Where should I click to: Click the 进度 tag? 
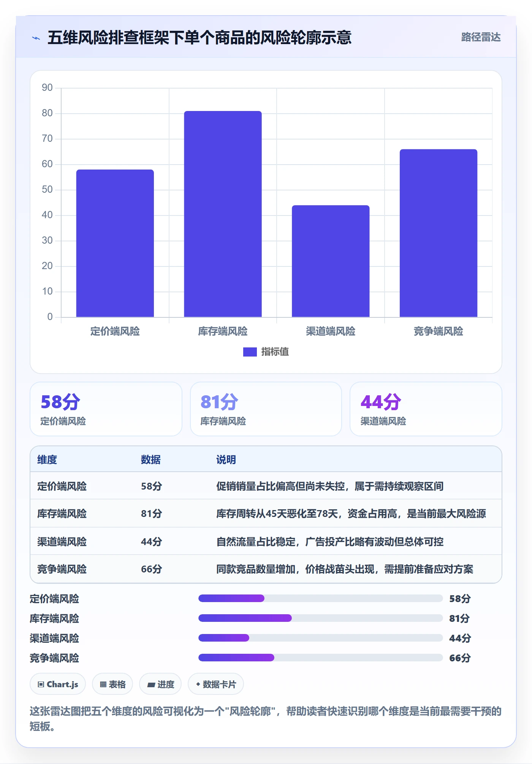coord(160,684)
